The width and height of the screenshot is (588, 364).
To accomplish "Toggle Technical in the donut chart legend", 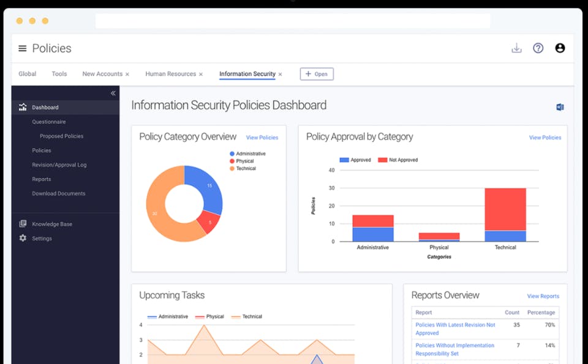I will click(x=243, y=168).
